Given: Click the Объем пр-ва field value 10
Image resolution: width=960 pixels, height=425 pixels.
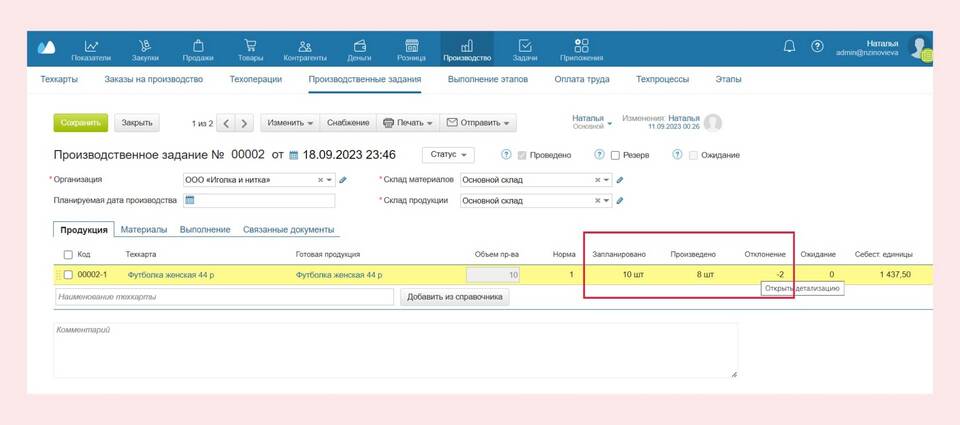Looking at the screenshot, I should click(x=493, y=275).
